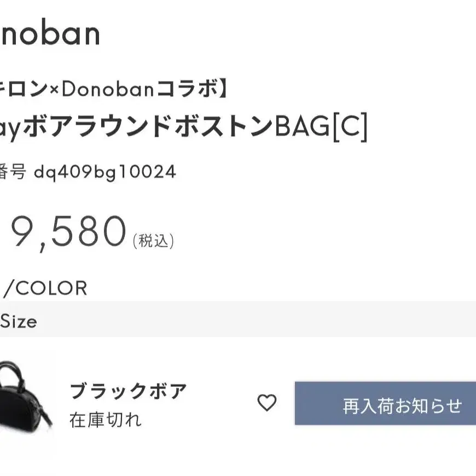The width and height of the screenshot is (476, 476).
Task: Click the (税込) tax-included label
Action: pos(153,241)
